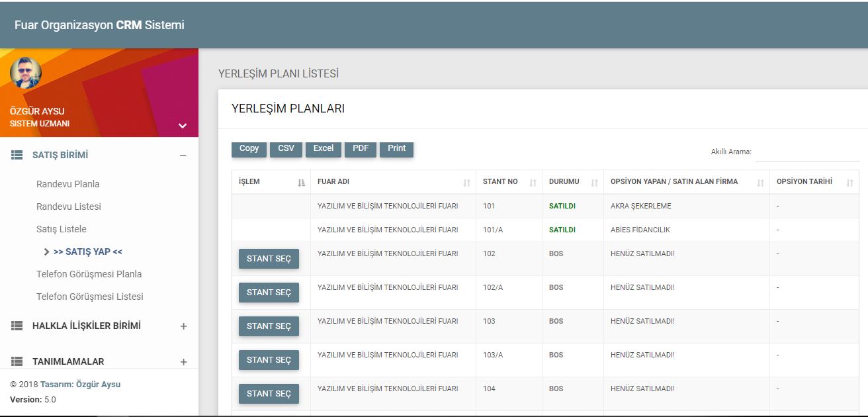Click the SATIŞ BİRİMİ list icon

[17, 155]
